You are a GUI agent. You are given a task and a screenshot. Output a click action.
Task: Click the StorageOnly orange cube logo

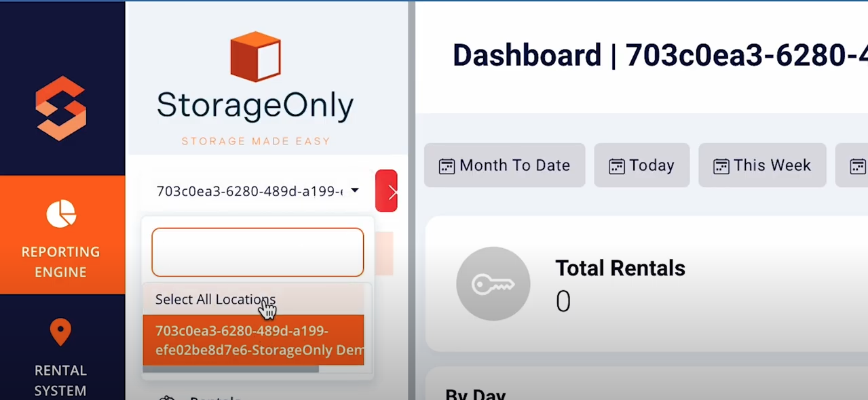(x=255, y=57)
